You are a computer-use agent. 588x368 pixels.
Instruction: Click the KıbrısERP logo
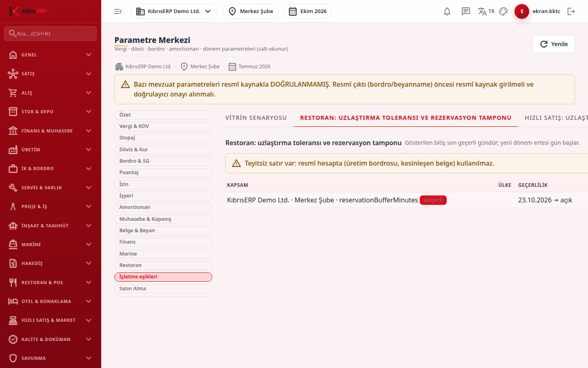click(x=28, y=11)
